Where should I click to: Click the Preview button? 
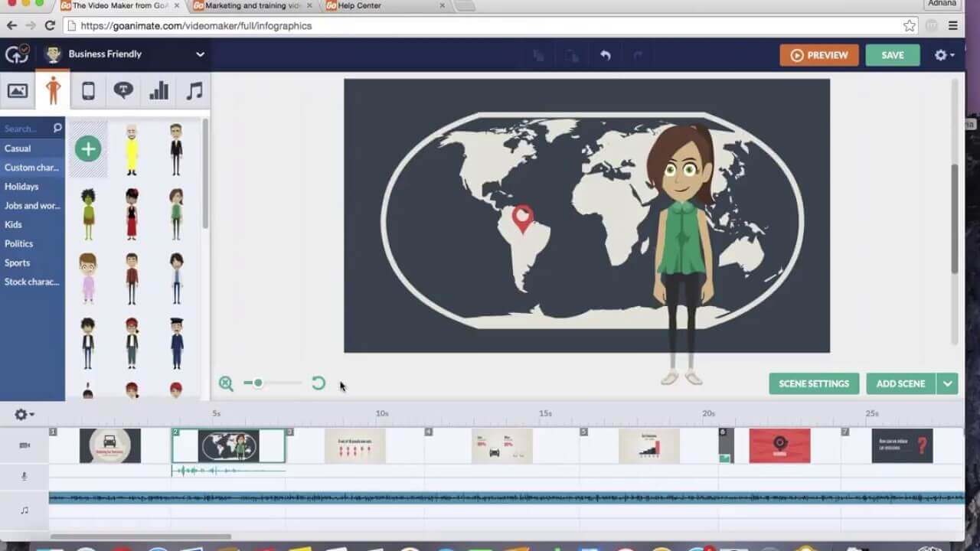point(818,55)
